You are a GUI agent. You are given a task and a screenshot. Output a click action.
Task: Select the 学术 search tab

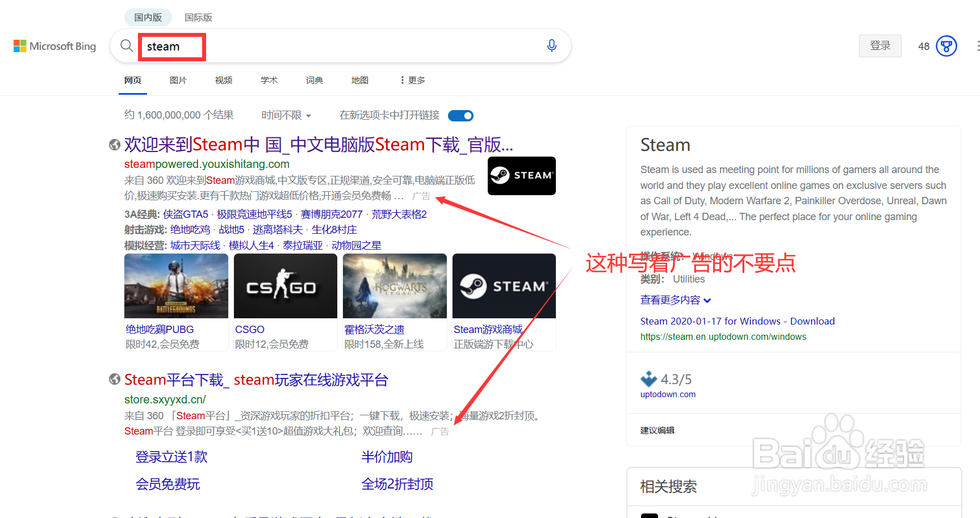tap(269, 80)
